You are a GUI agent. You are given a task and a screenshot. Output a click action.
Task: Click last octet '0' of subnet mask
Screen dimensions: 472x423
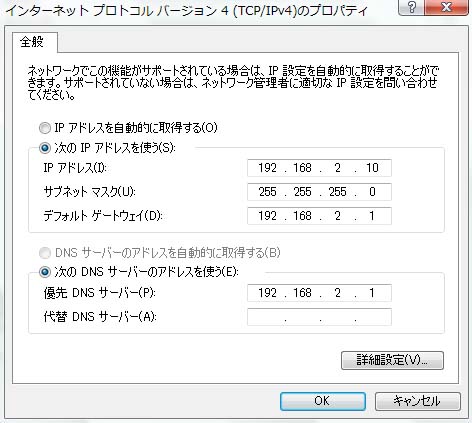(x=372, y=192)
